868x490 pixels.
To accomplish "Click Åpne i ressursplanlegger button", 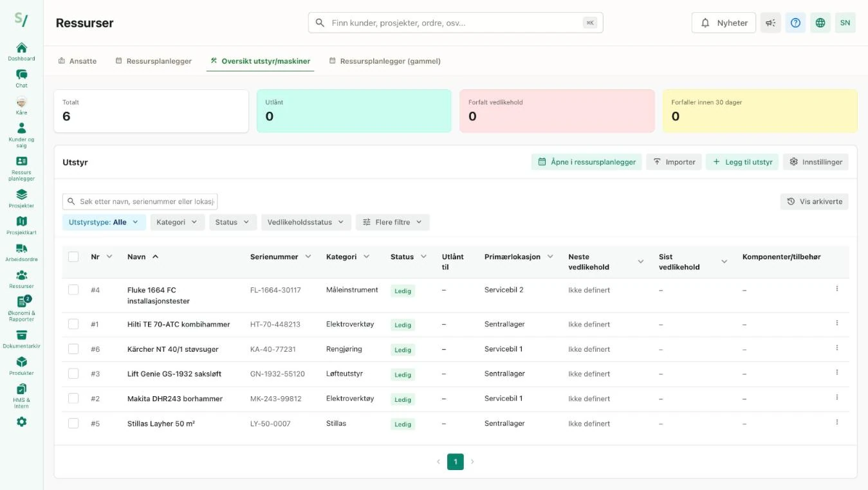I will click(x=586, y=162).
